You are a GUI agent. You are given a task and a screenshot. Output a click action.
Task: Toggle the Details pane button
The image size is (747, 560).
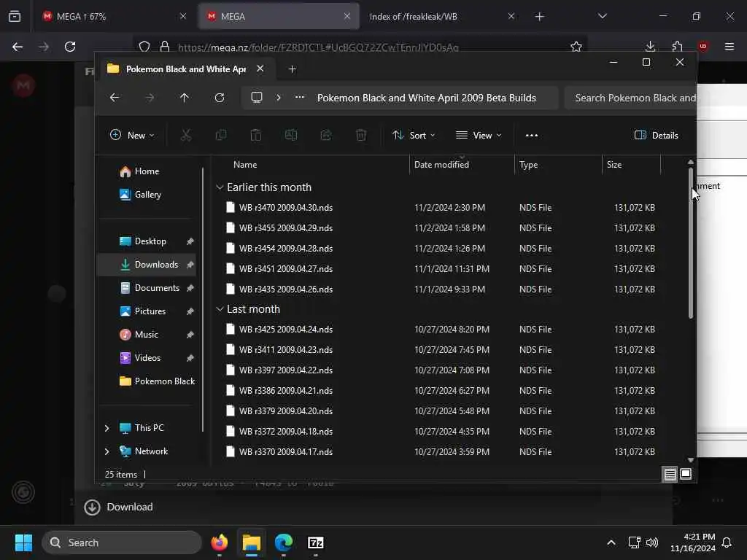[656, 135]
